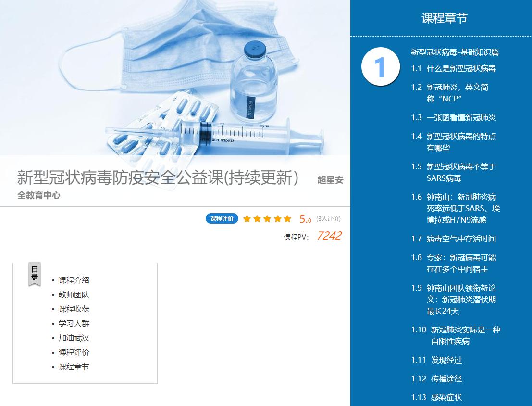This screenshot has width=532, height=406.
Task: Jump to 课程章节 in the contents list
Action: point(74,367)
